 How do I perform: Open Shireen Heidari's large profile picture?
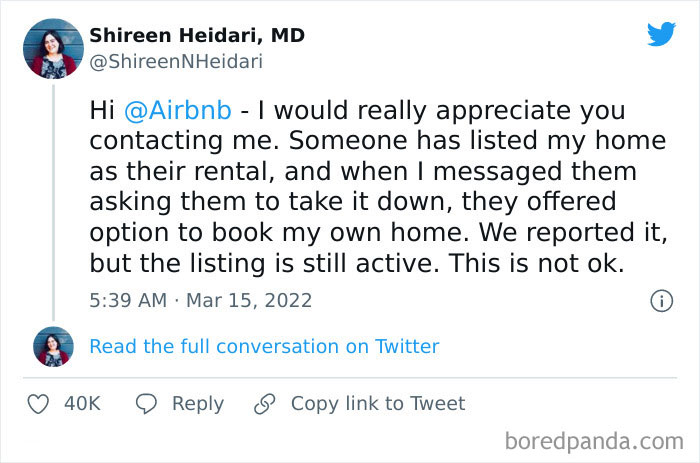[x=53, y=48]
